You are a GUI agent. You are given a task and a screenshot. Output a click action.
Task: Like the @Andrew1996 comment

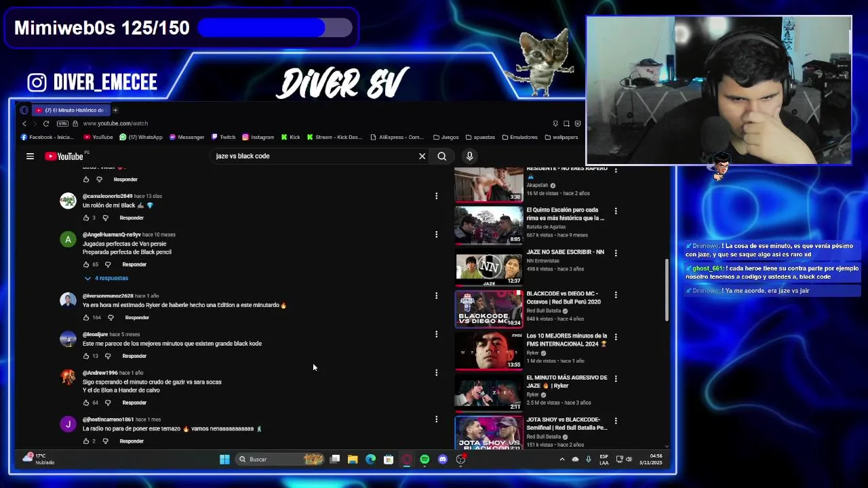pyautogui.click(x=85, y=403)
